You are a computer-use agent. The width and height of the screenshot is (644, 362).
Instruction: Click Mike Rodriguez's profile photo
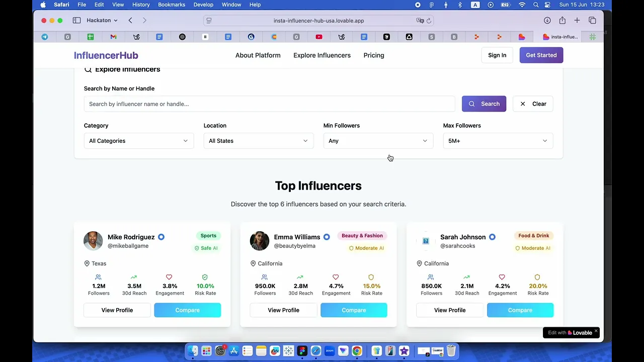[93, 241]
